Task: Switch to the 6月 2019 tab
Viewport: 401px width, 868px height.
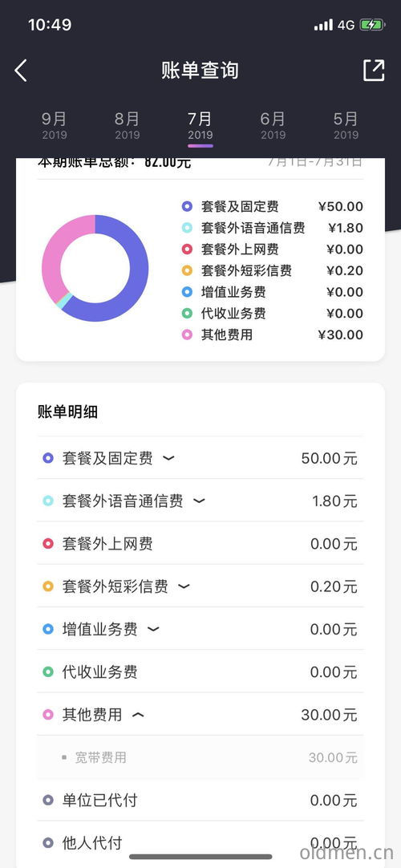Action: tap(273, 126)
